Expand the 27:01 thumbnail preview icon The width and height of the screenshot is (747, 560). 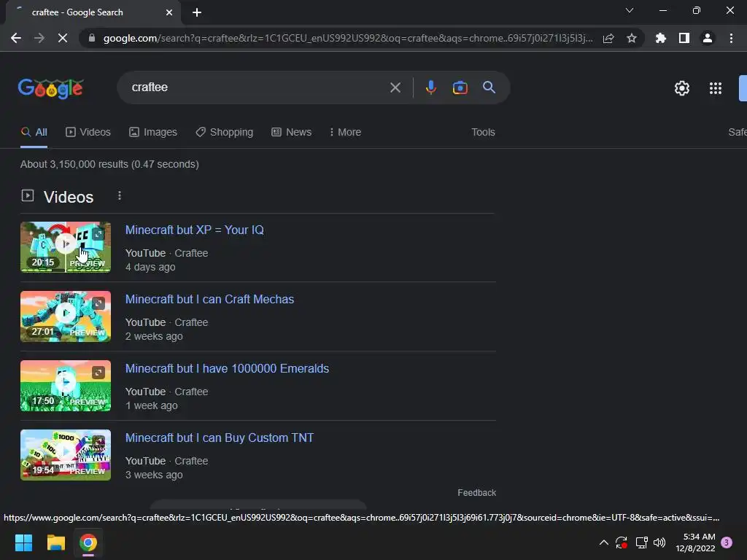[x=98, y=303]
